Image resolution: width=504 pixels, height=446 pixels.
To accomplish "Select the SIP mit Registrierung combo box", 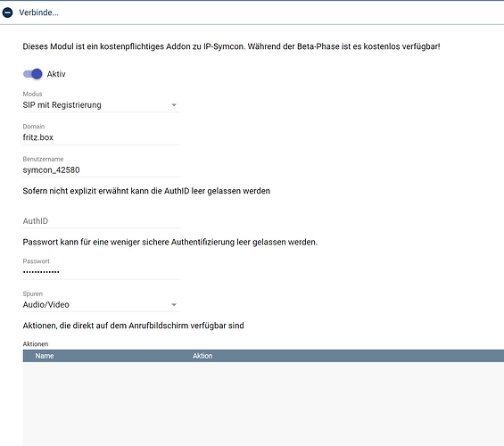I will tap(102, 105).
